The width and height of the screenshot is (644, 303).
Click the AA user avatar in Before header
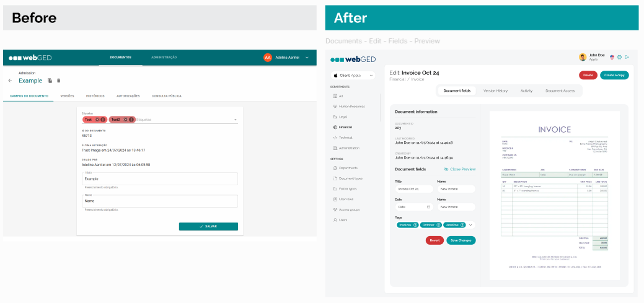pos(268,58)
